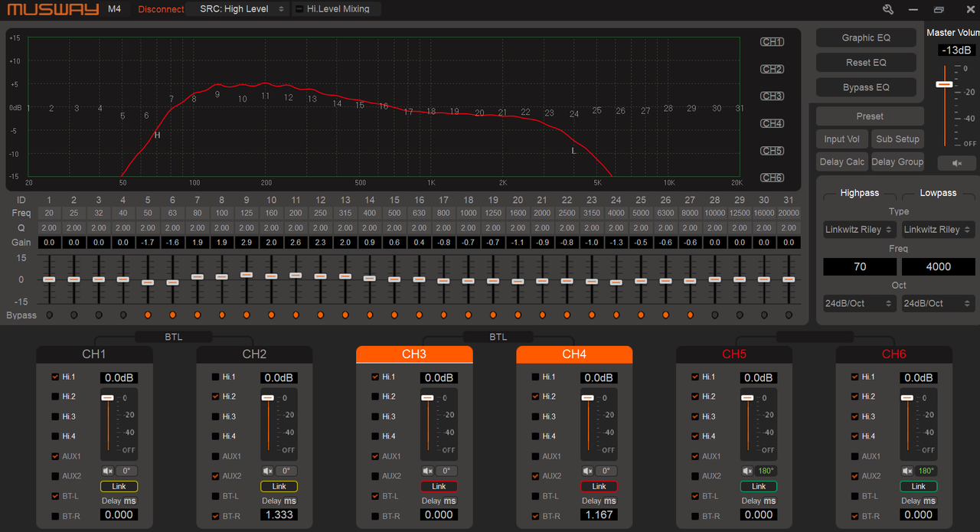Image resolution: width=980 pixels, height=532 pixels.
Task: Mute CH6 using its speaker icon
Action: pyautogui.click(x=907, y=471)
